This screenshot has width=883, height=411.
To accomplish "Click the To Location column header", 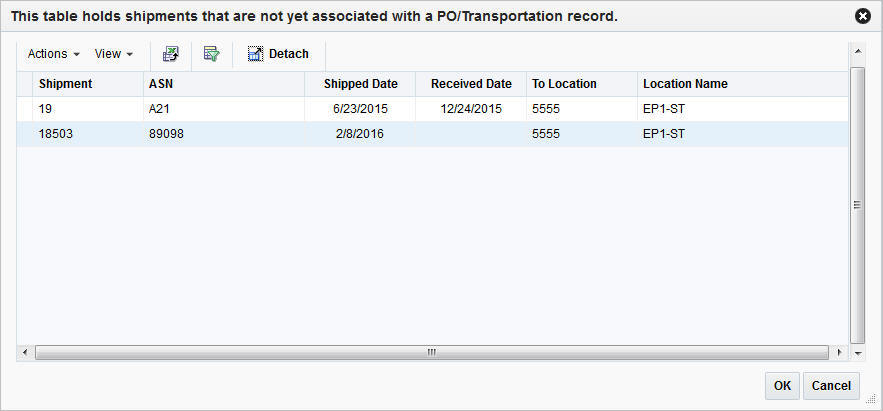I will (564, 84).
